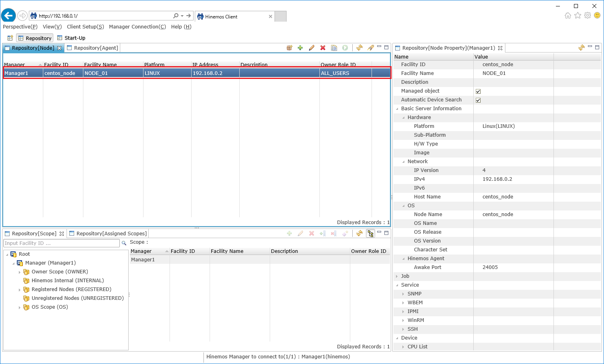This screenshot has width=604, height=364.
Task: Sort scope table by Description column
Action: coord(310,251)
